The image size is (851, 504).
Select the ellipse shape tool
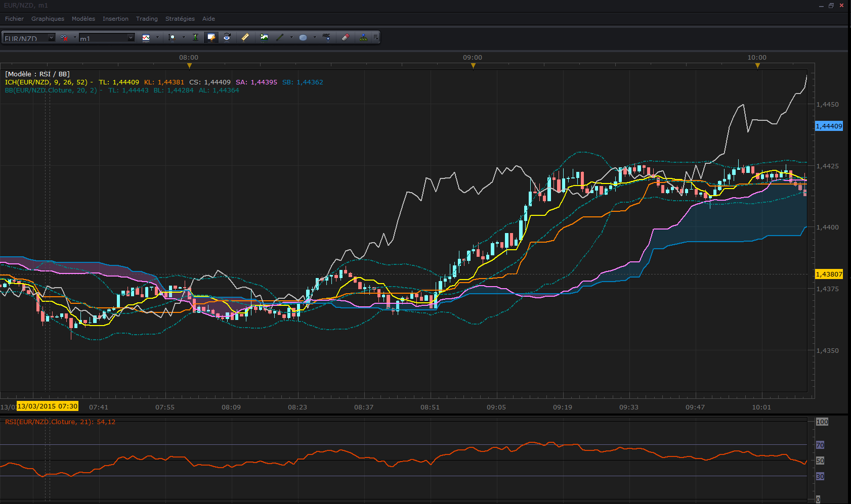coord(303,37)
